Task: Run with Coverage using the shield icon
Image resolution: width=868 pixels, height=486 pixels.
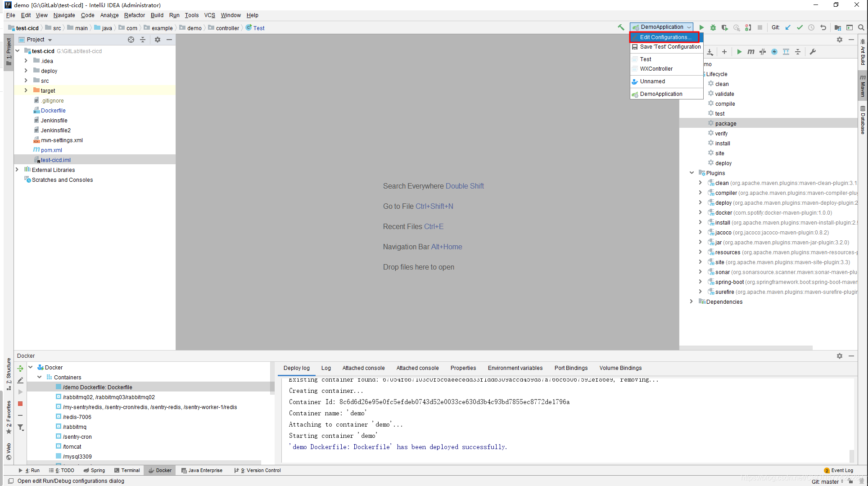Action: pos(725,27)
